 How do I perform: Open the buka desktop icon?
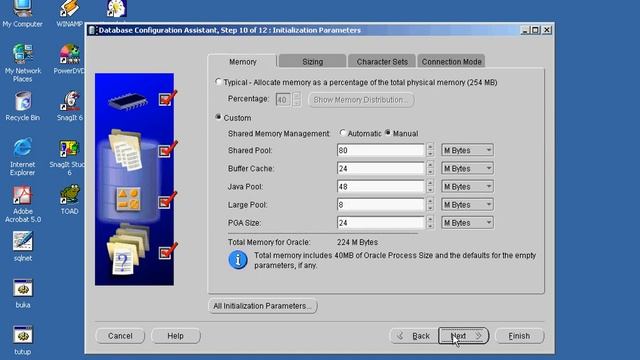[22, 293]
